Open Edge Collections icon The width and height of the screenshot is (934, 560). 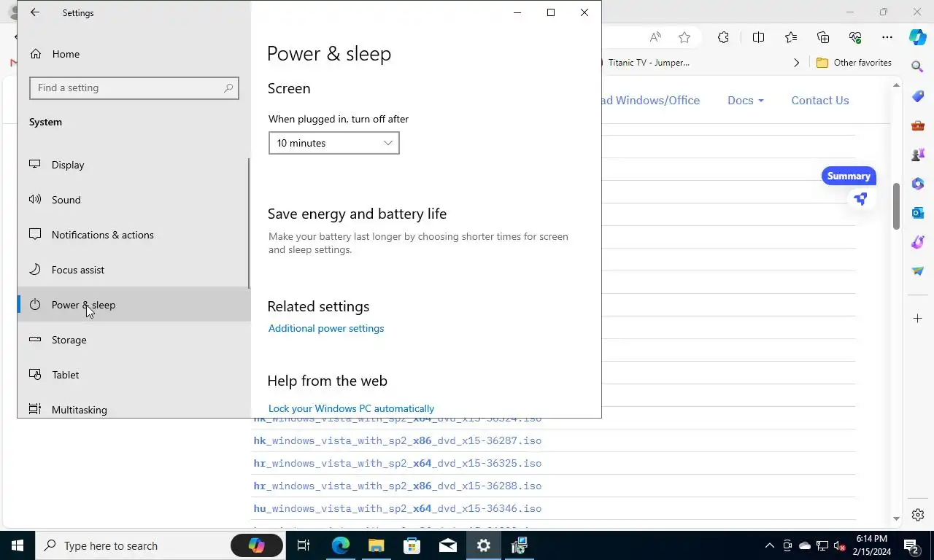pyautogui.click(x=823, y=37)
